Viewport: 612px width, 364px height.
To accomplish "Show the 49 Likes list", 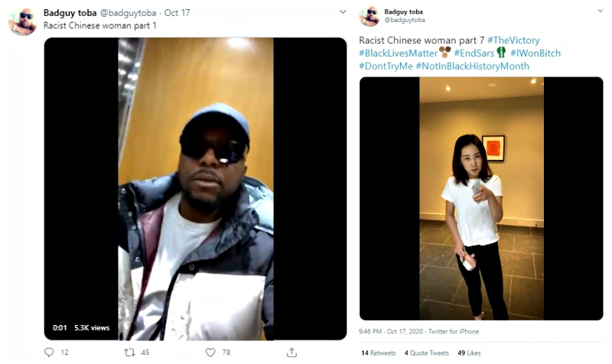I will coord(469,353).
